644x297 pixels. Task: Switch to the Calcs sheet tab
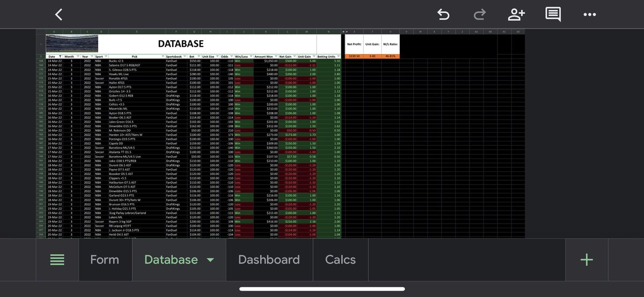coord(340,260)
